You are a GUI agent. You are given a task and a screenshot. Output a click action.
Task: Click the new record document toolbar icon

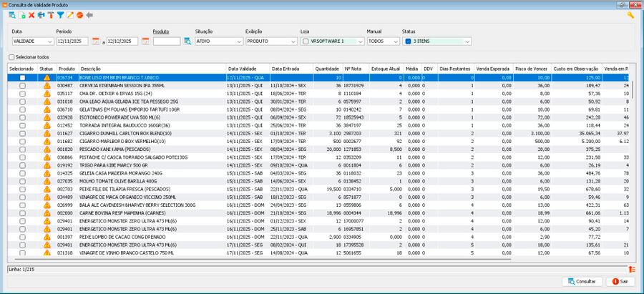(x=22, y=15)
